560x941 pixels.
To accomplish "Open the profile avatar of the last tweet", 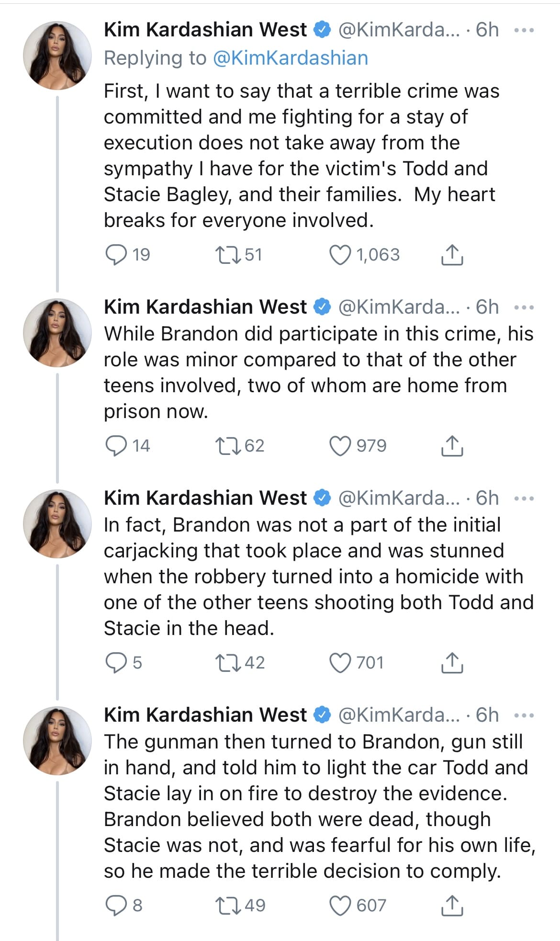I will point(57,740).
